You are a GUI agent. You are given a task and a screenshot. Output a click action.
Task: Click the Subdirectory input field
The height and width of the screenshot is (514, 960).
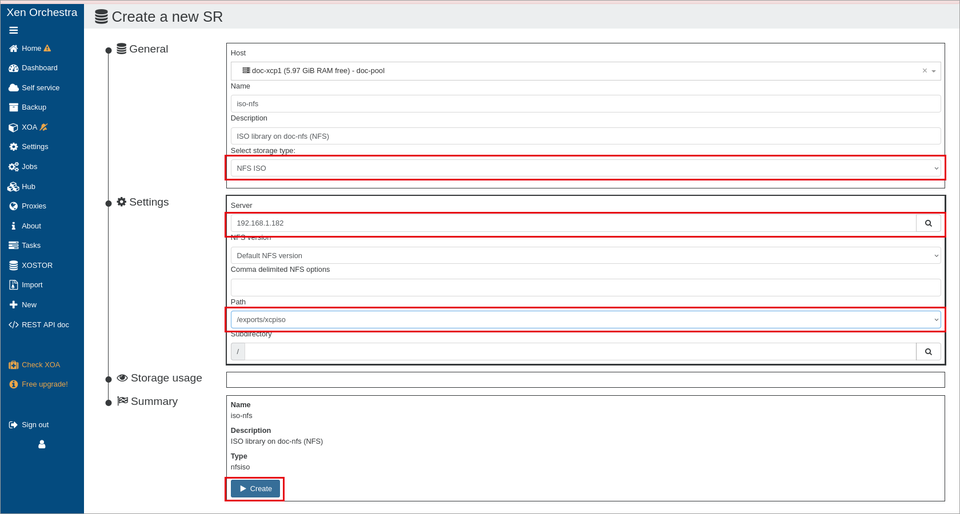click(580, 351)
